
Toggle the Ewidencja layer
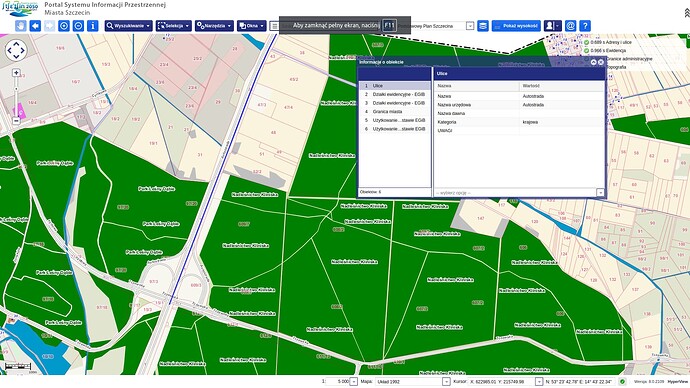(x=587, y=51)
